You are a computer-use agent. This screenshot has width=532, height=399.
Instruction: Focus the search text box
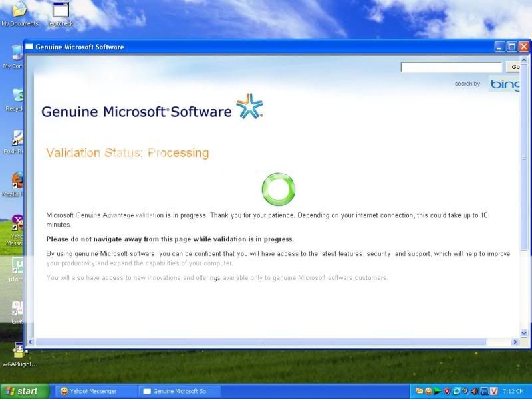pos(452,67)
